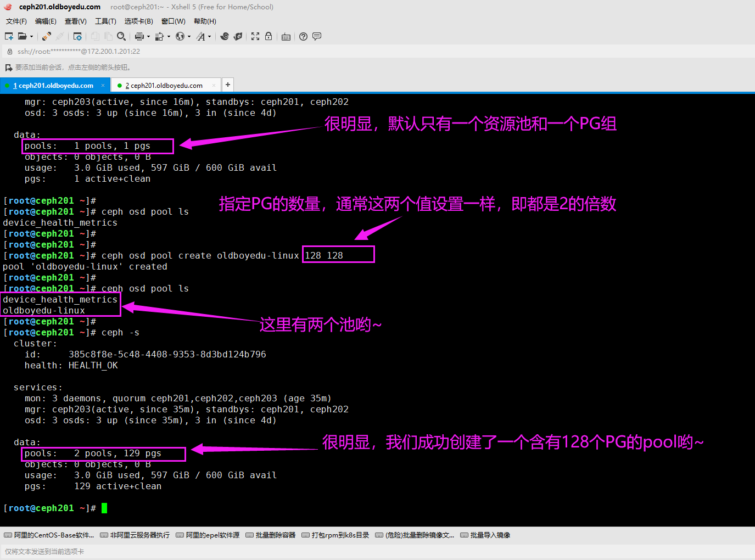Open a session using the folder icon

(23, 36)
